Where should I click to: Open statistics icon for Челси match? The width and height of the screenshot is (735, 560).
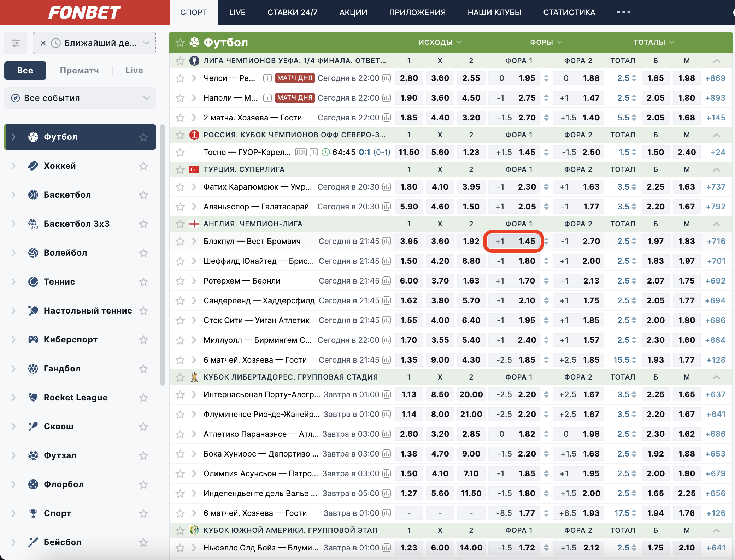(387, 78)
